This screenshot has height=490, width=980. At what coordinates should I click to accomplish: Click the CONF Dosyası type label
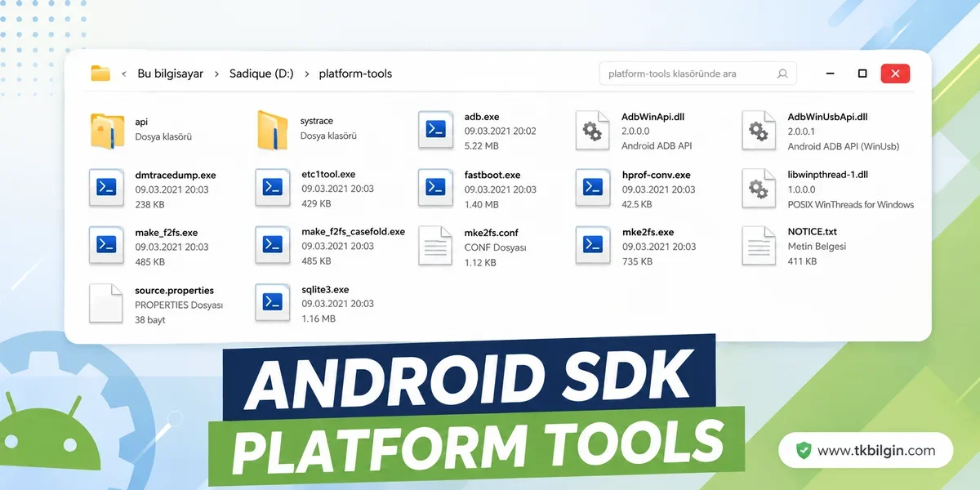coord(495,247)
